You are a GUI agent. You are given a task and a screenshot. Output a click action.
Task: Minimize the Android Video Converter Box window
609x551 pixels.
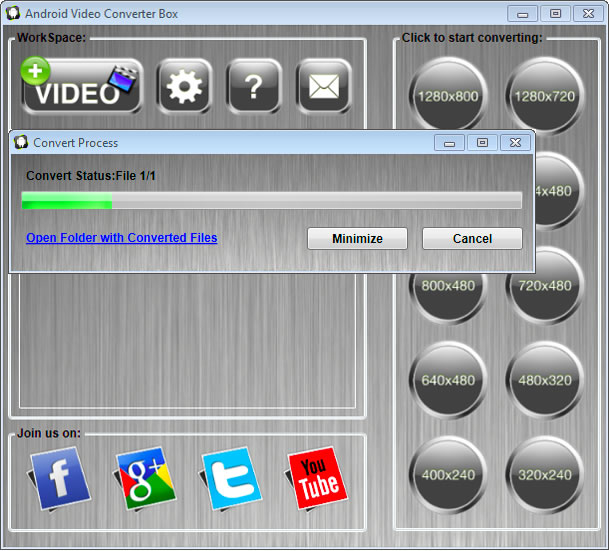pos(523,14)
